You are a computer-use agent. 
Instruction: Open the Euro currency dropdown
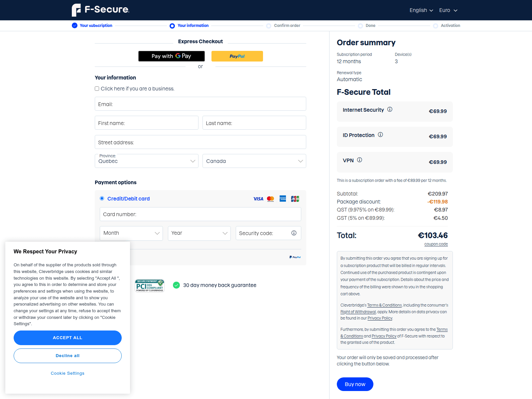coord(448,10)
